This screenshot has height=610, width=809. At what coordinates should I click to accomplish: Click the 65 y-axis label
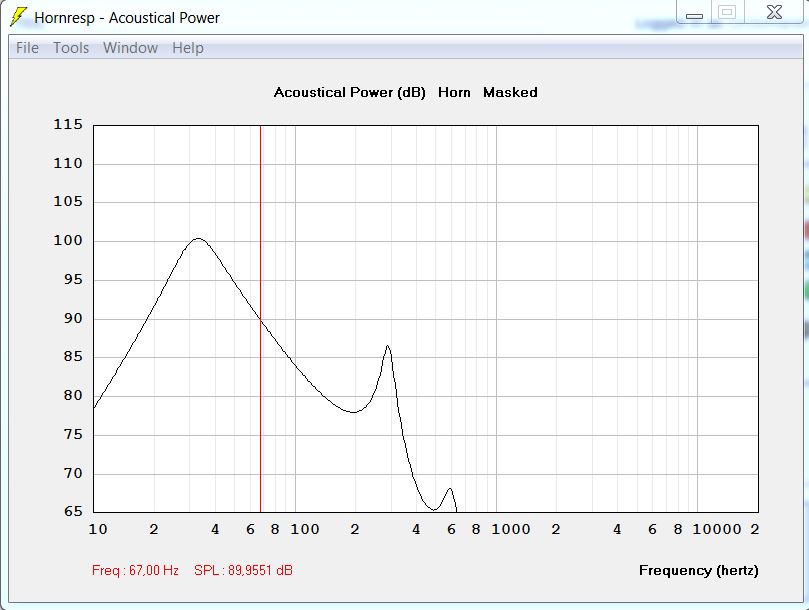(73, 511)
